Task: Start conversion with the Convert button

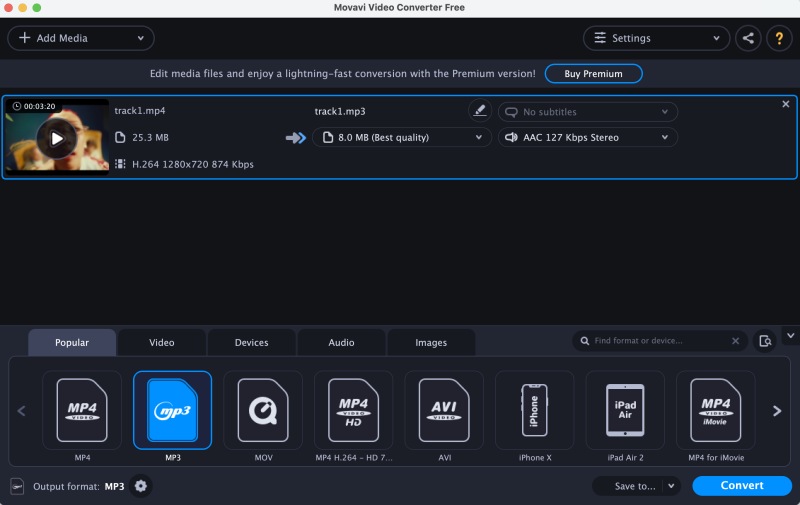Action: pos(742,486)
